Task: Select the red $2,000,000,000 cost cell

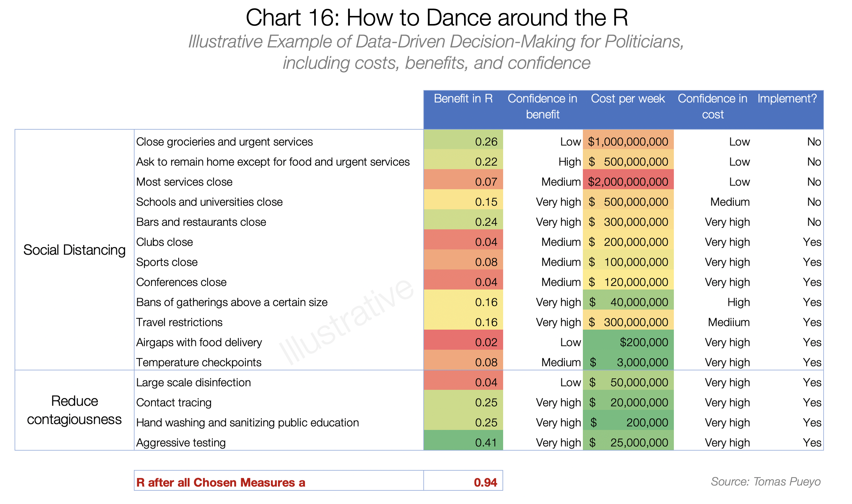Action: click(x=628, y=182)
